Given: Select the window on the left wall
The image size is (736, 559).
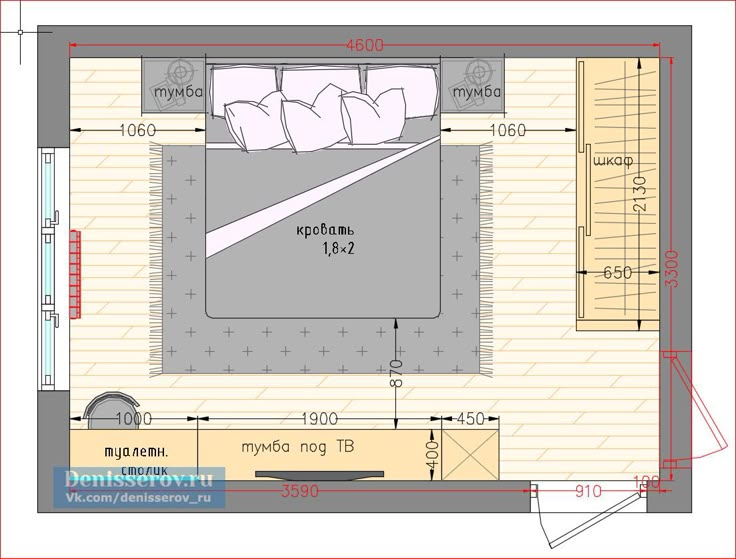Looking at the screenshot, I should point(49,270).
